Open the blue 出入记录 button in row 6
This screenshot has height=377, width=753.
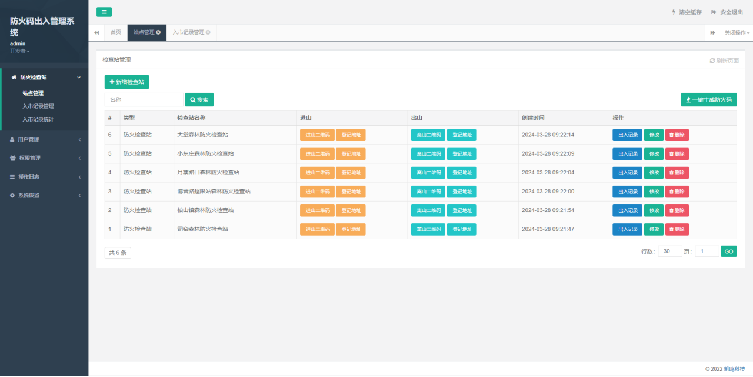627,135
